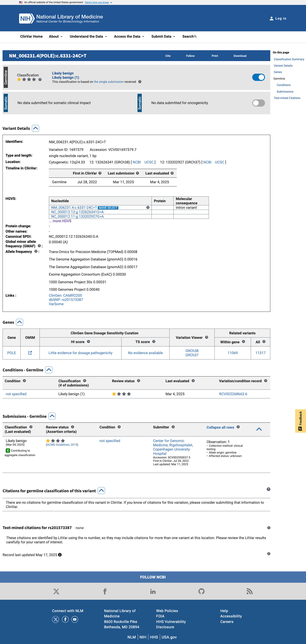Click Cite in the variant title bar
This screenshot has width=306, height=644.
tap(168, 56)
